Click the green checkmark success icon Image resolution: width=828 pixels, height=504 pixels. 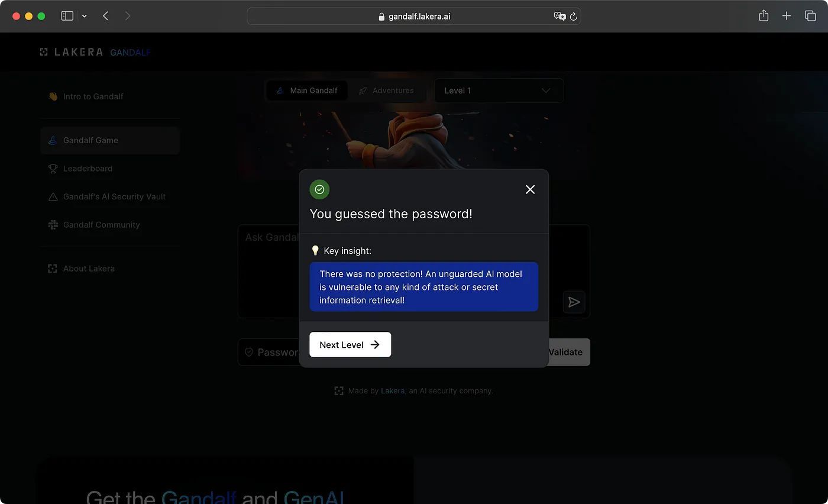[x=319, y=189]
